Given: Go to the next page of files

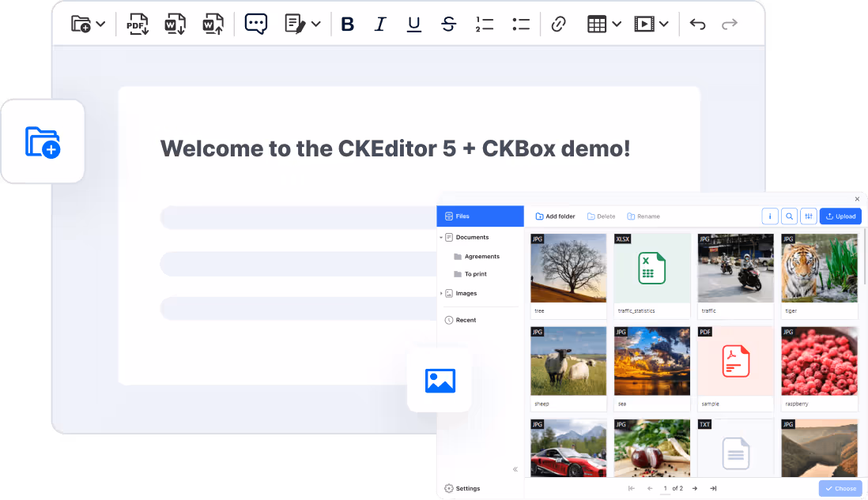Looking at the screenshot, I should click(x=695, y=488).
